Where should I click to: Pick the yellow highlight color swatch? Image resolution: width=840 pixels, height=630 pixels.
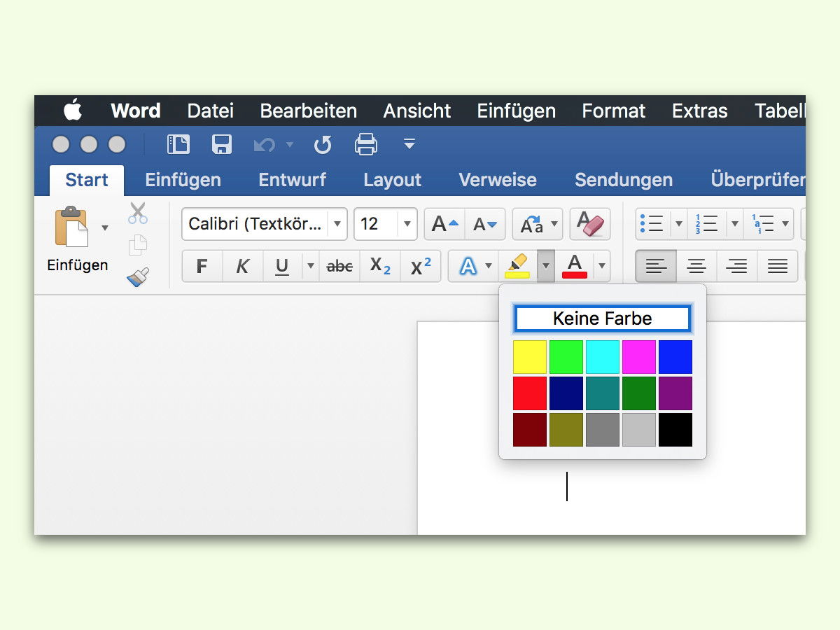click(x=530, y=357)
